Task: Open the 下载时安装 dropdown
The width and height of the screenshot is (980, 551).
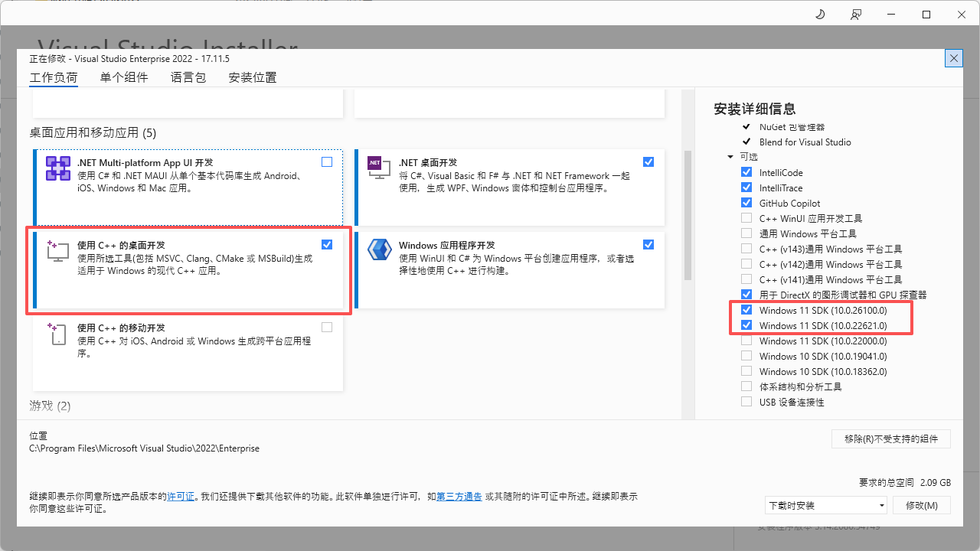Action: [x=826, y=505]
